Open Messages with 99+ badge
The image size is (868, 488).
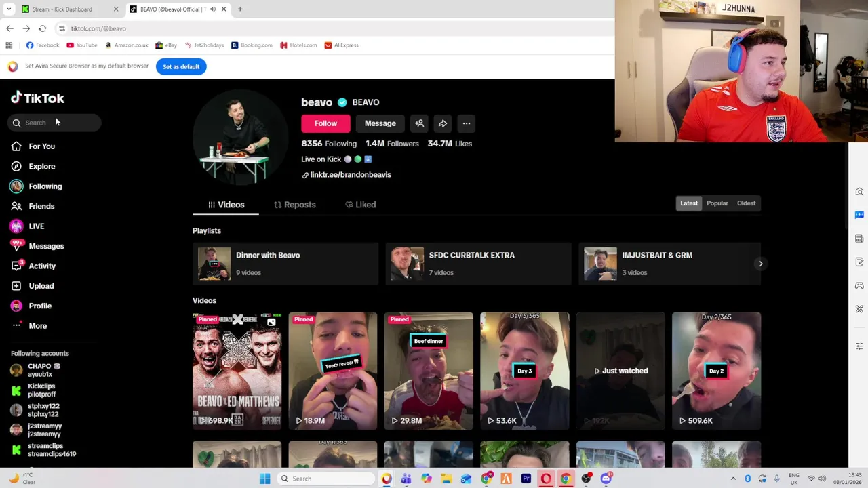(37, 246)
